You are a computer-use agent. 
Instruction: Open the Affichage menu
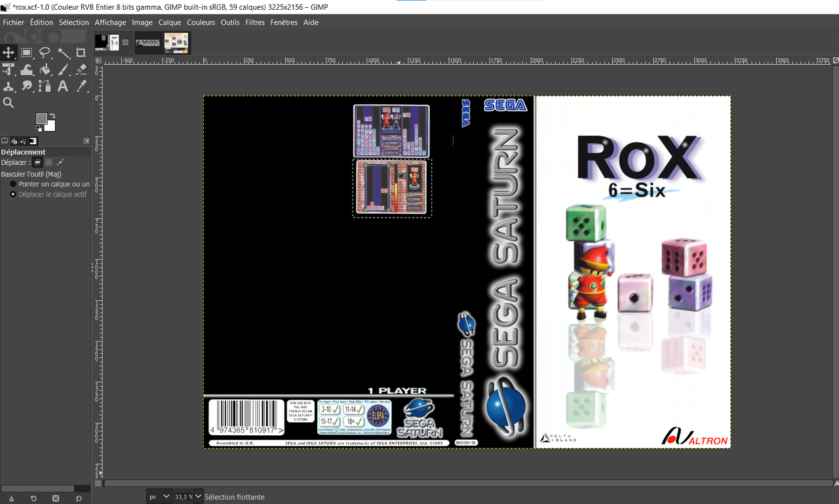pyautogui.click(x=110, y=22)
